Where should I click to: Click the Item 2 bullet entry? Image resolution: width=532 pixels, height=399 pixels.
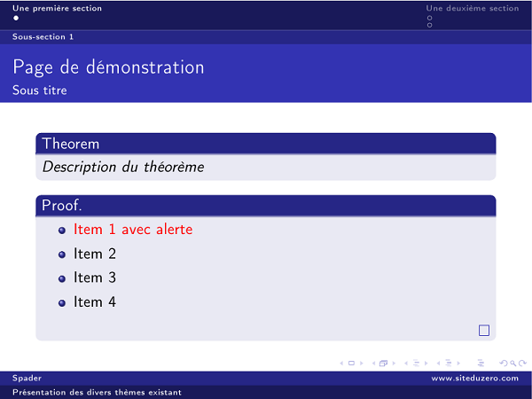(x=95, y=254)
